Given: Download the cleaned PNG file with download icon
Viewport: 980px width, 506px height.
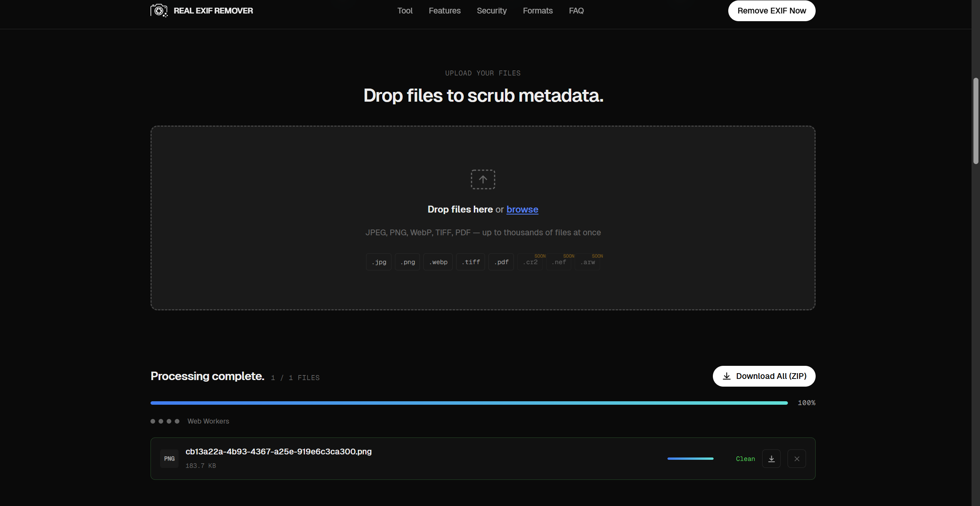Looking at the screenshot, I should [x=771, y=459].
